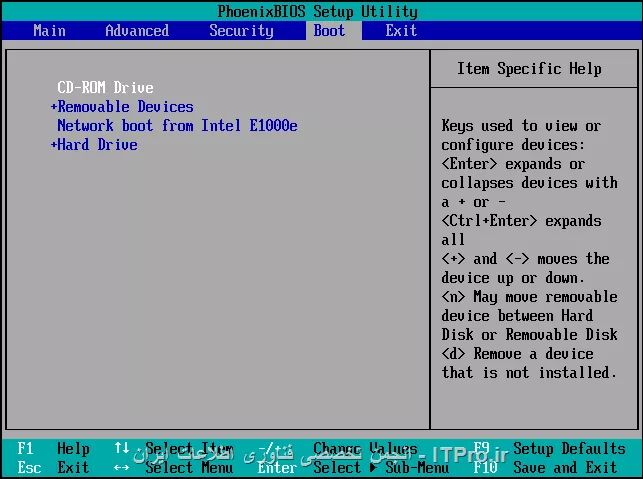Screen dimensions: 643x479
Task: Click the PhoenixBIOS Setup Utility title
Action: pyautogui.click(x=317, y=11)
